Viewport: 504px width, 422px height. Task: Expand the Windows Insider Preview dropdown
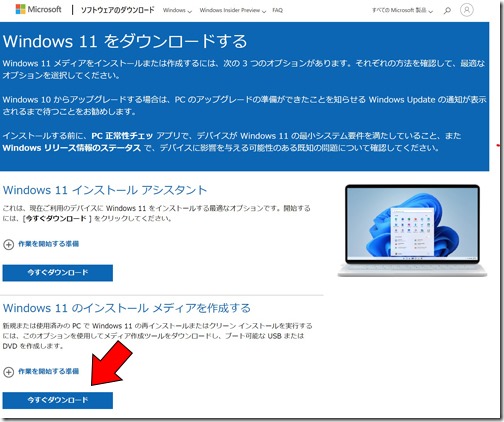(233, 10)
